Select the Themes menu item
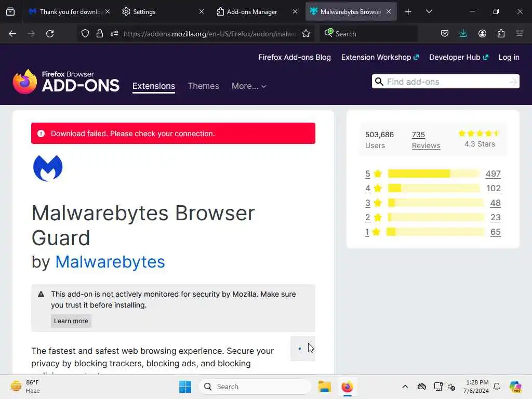Viewport: 532px width, 399px height. (203, 86)
